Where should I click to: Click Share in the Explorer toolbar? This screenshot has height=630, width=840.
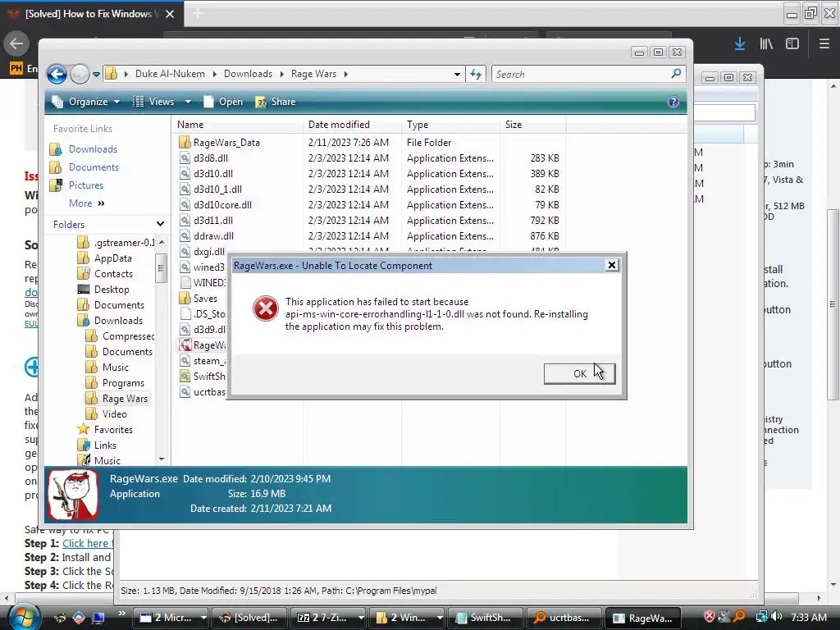(276, 102)
